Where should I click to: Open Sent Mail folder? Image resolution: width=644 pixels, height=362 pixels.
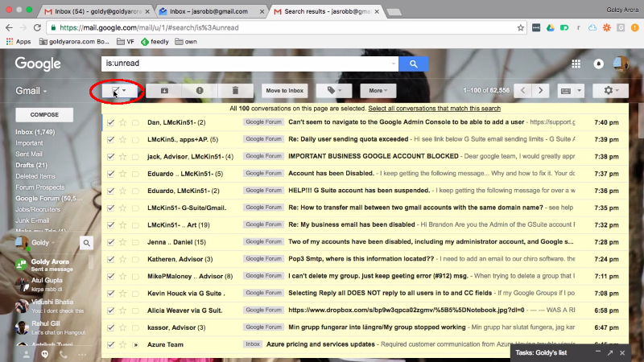(29, 154)
